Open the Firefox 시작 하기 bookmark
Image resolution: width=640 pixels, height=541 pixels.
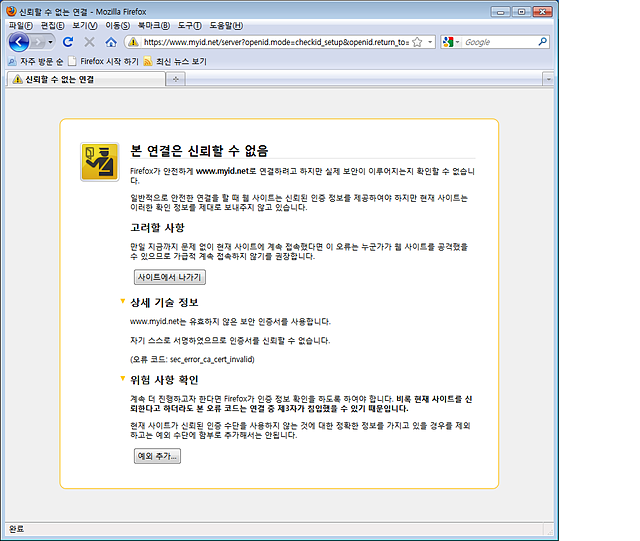104,61
